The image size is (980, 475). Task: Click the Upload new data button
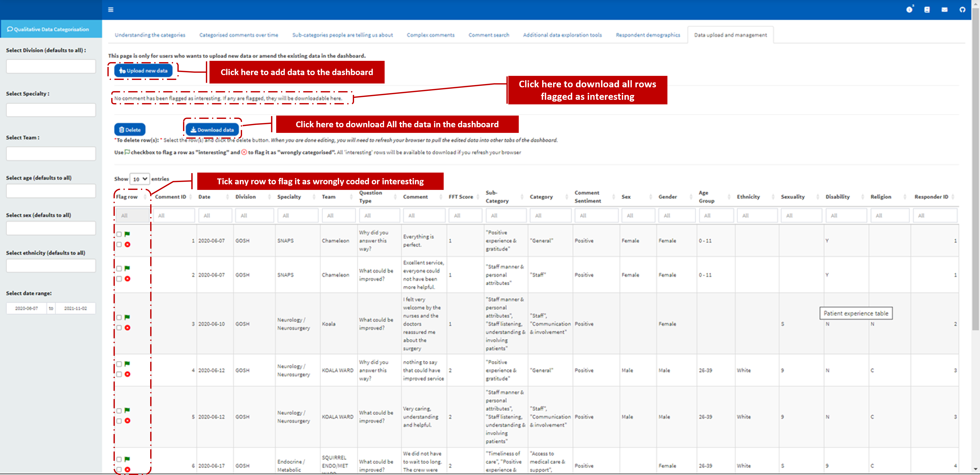click(143, 71)
